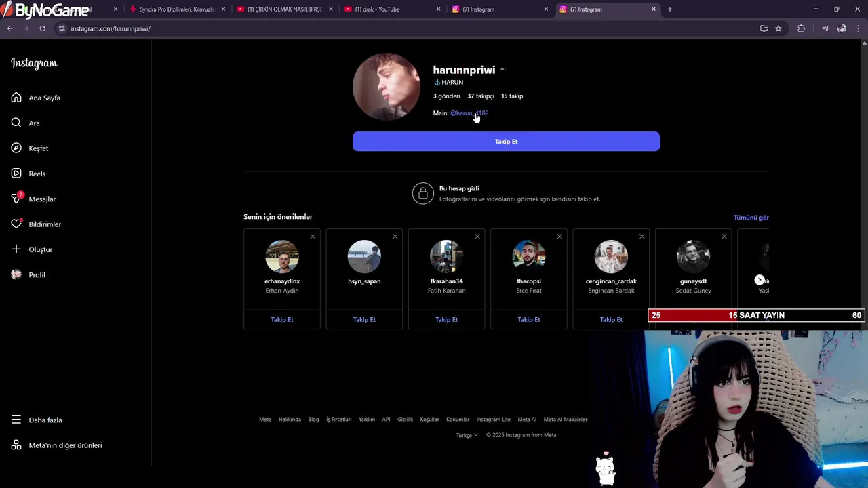Open the @harun_4182 main account link
This screenshot has width=868, height=488.
(x=469, y=113)
